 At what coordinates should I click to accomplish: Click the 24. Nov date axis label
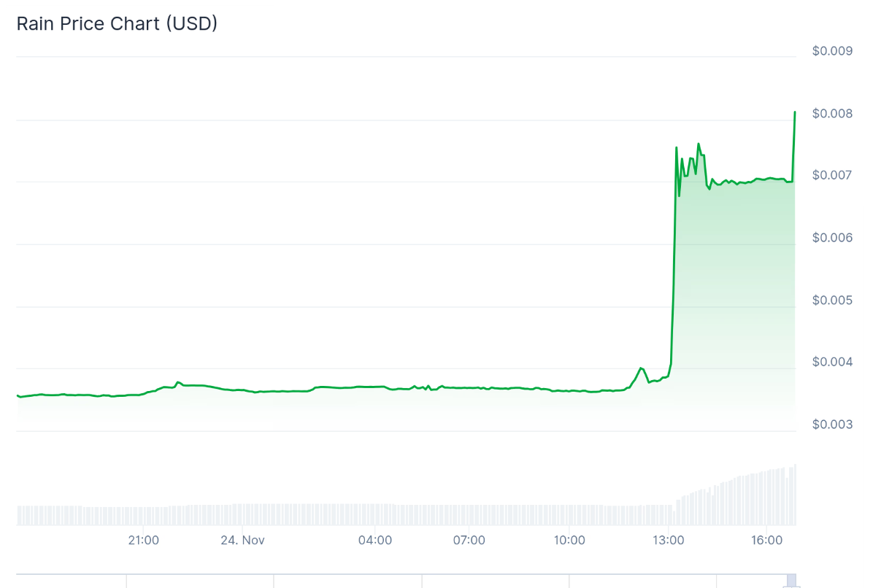(x=243, y=541)
